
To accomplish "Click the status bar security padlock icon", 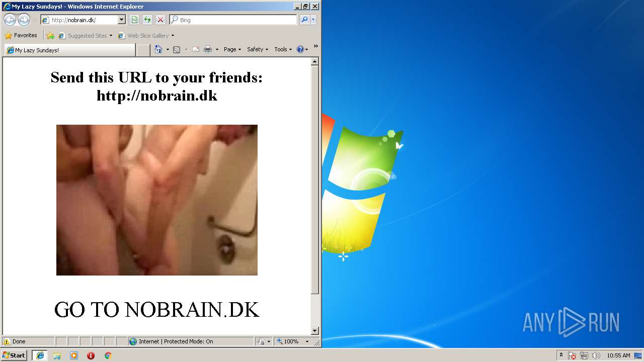I will click(261, 341).
